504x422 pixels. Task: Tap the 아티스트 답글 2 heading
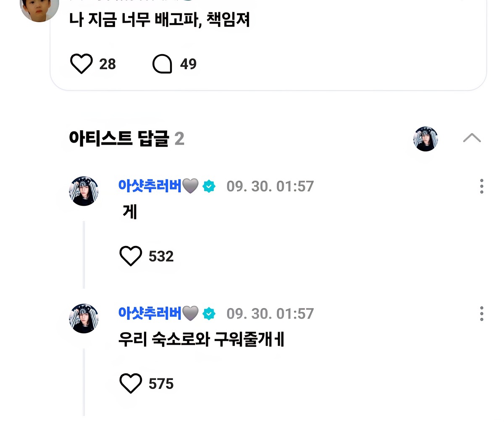point(126,138)
